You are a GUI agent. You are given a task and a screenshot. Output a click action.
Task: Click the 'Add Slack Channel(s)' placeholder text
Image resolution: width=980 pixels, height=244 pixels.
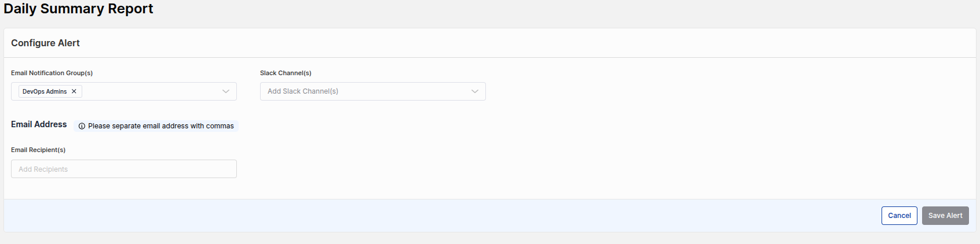303,91
